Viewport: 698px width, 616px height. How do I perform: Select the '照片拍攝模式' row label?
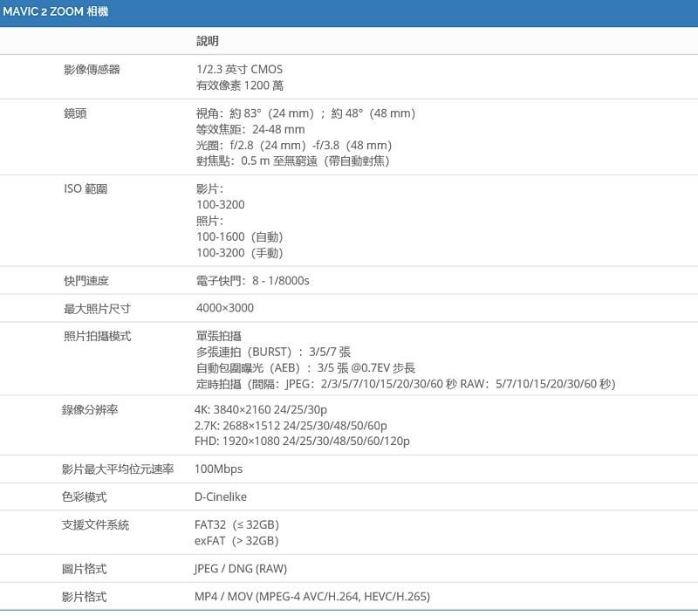tap(98, 336)
